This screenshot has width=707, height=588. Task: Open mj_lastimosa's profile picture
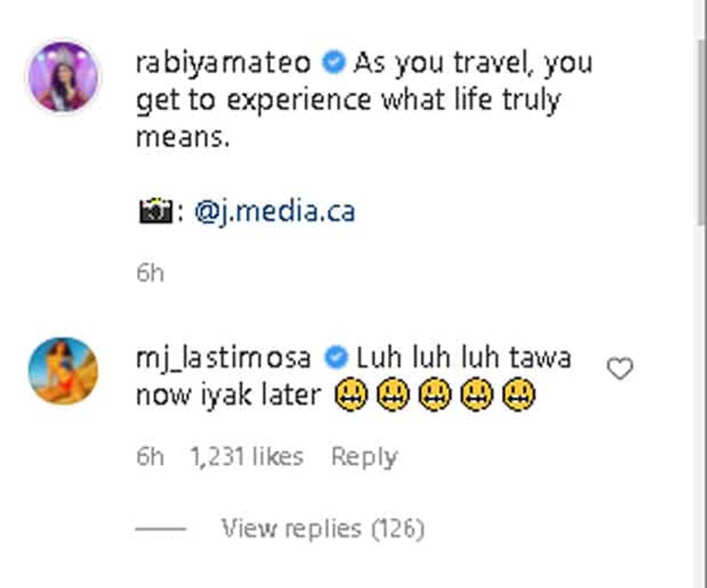(x=63, y=371)
